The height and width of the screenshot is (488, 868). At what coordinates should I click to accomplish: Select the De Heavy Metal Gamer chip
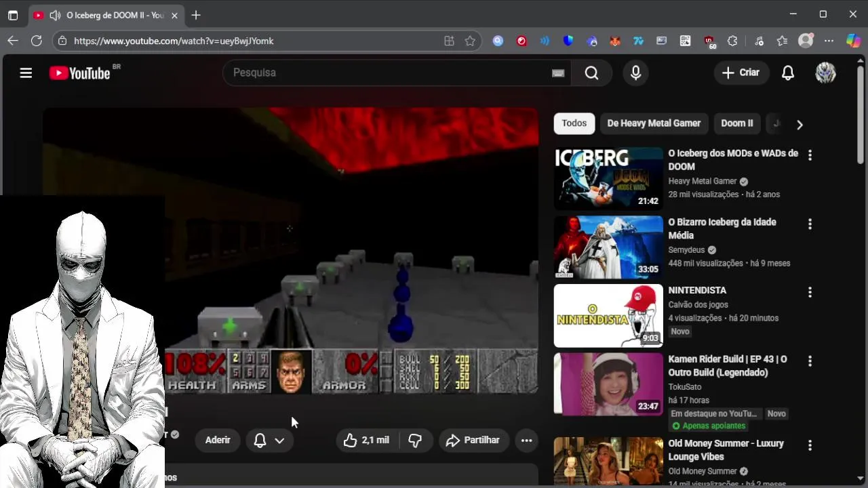click(654, 123)
